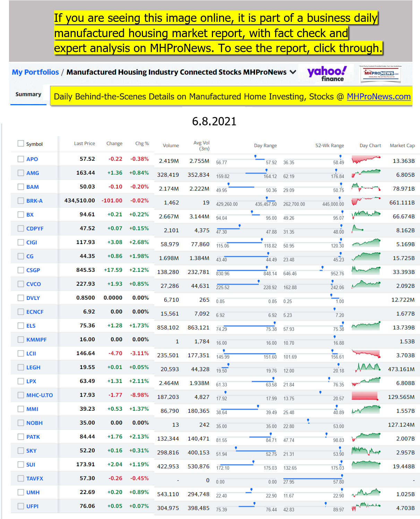Open the MHProNews.com hyperlink
The height and width of the screenshot is (519, 420).
click(378, 97)
